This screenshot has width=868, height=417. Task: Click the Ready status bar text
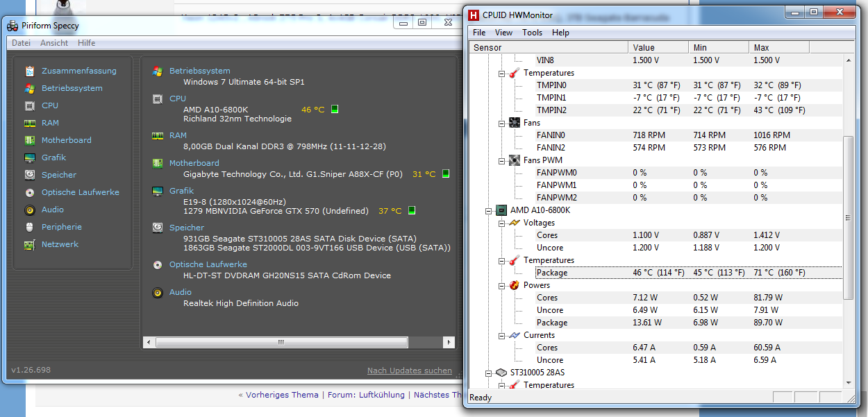click(x=481, y=398)
